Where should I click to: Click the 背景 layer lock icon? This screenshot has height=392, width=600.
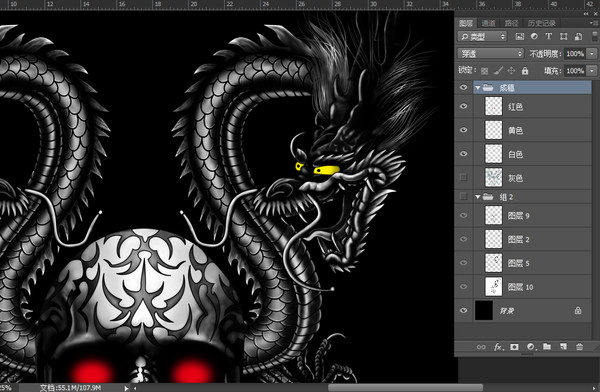click(578, 310)
